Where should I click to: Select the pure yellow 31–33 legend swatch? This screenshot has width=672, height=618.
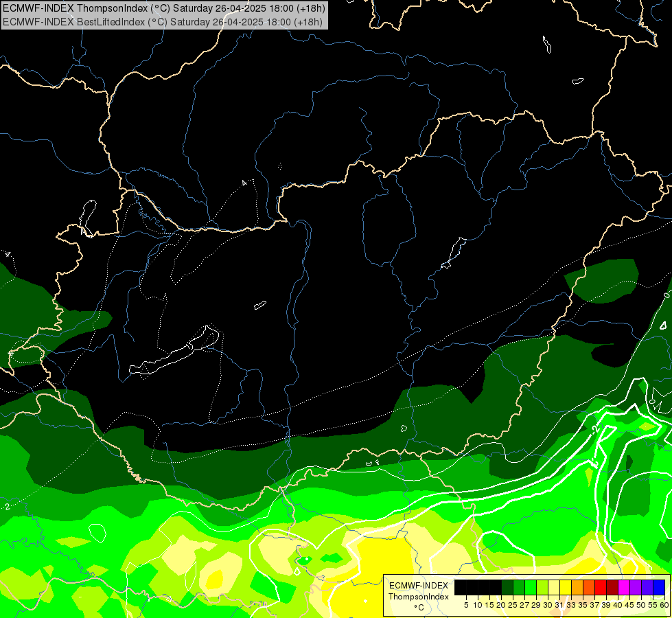tap(566, 587)
